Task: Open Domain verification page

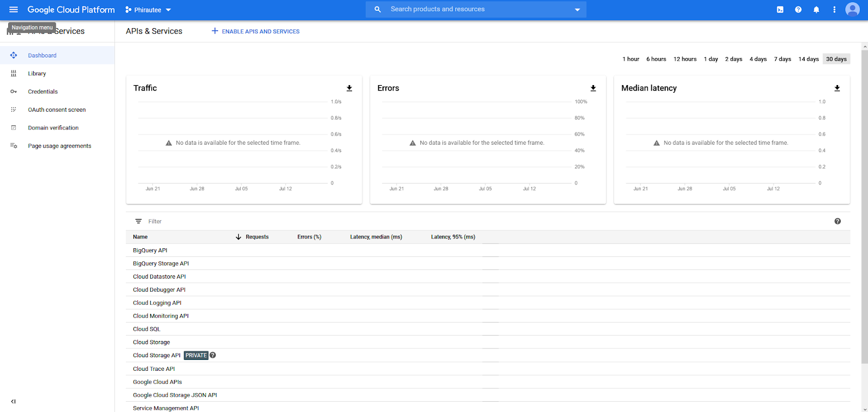Action: coord(57,128)
